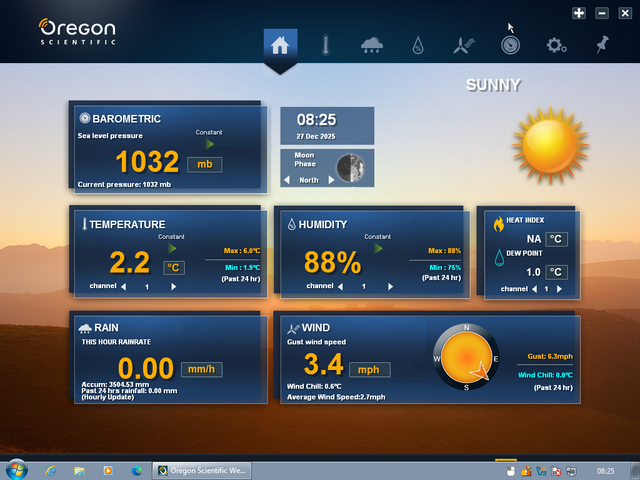Toggle the heat index °C unit button
The image size is (640, 480).
(556, 239)
